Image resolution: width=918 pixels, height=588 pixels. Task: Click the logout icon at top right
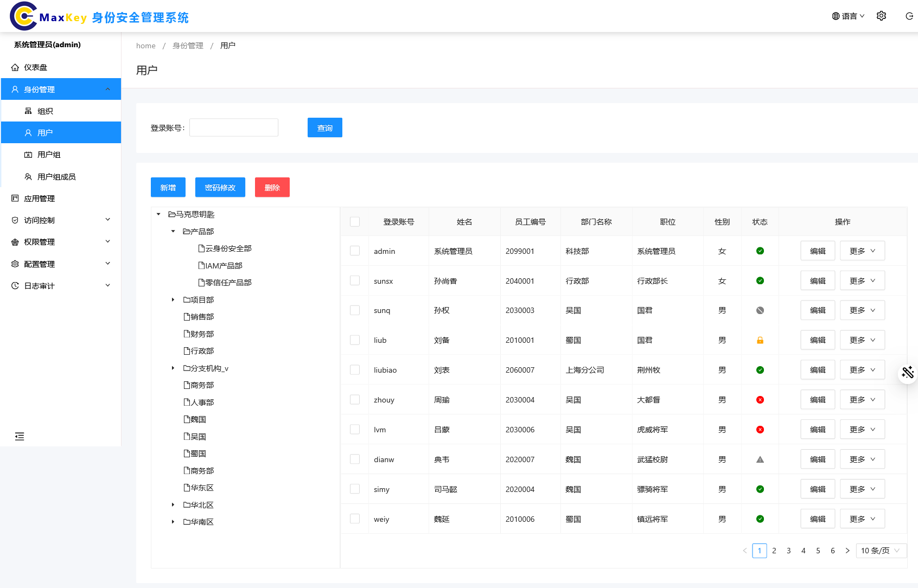point(909,16)
